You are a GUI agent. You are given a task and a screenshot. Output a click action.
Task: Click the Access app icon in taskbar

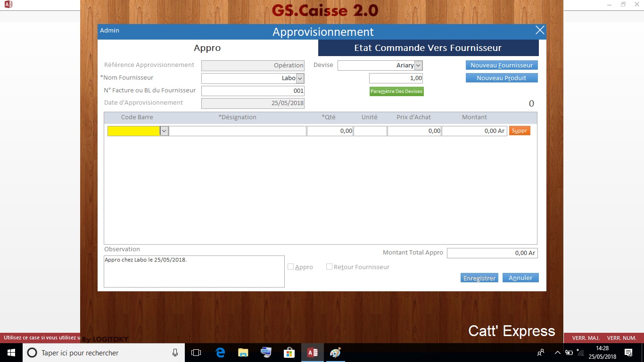point(312,353)
